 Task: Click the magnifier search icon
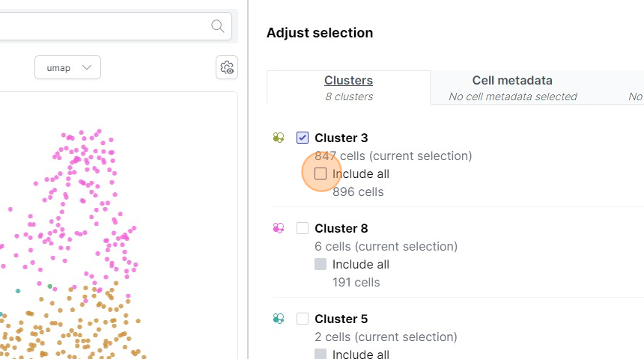(x=218, y=26)
